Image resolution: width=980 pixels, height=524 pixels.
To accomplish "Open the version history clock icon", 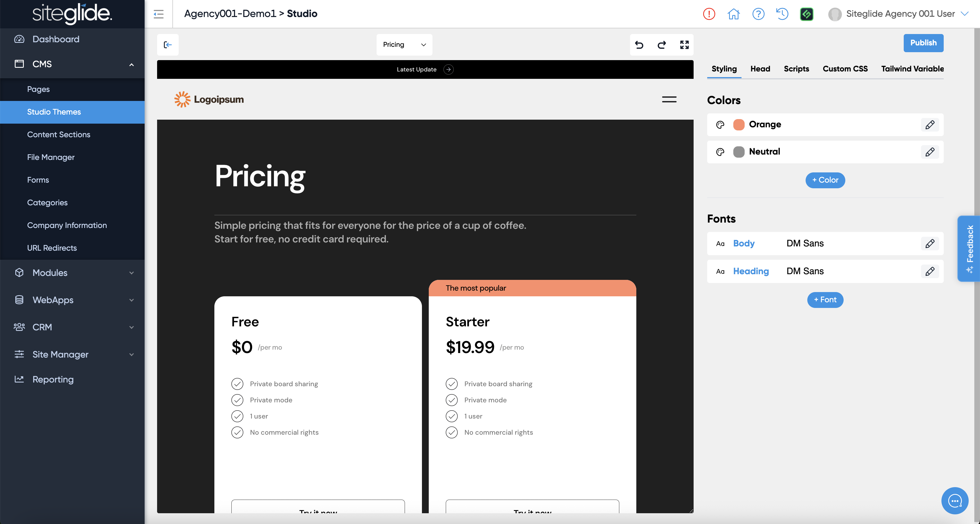I will click(782, 14).
